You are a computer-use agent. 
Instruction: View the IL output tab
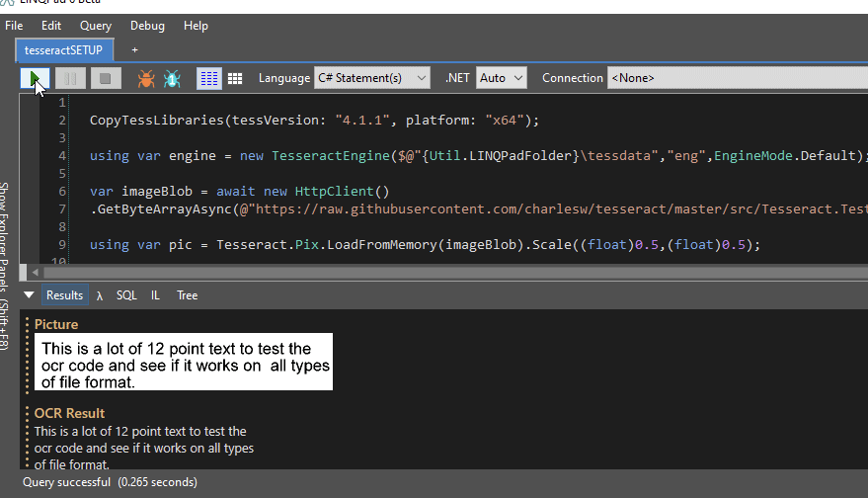(156, 295)
